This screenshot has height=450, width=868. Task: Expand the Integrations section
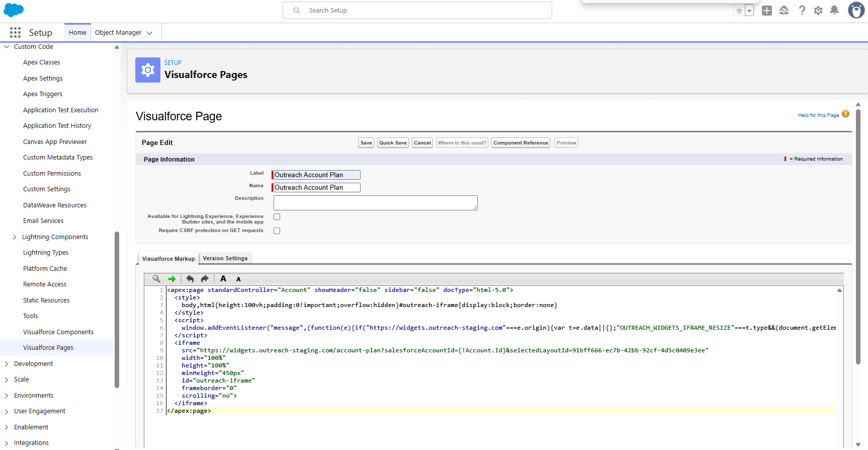[7, 443]
